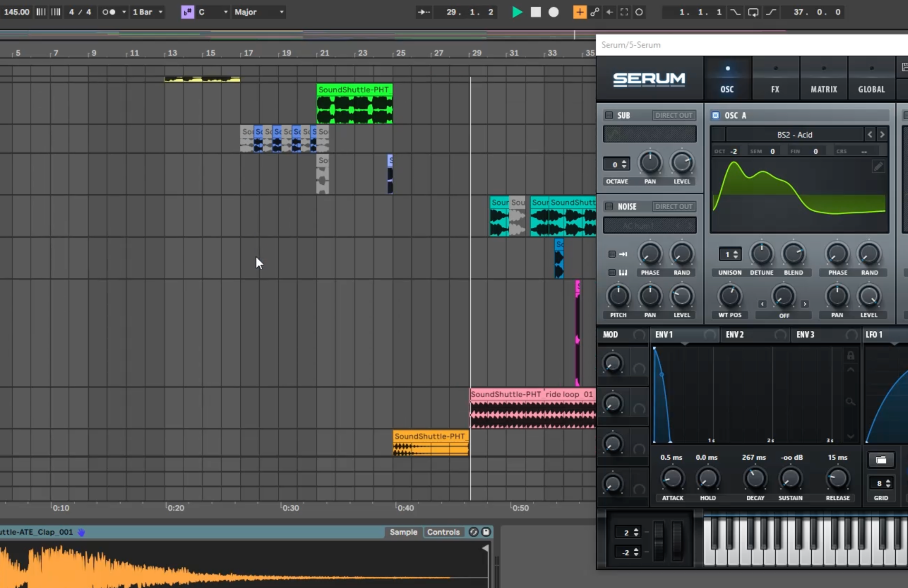
Task: Click the second nudge tempo bars icon
Action: pos(56,12)
